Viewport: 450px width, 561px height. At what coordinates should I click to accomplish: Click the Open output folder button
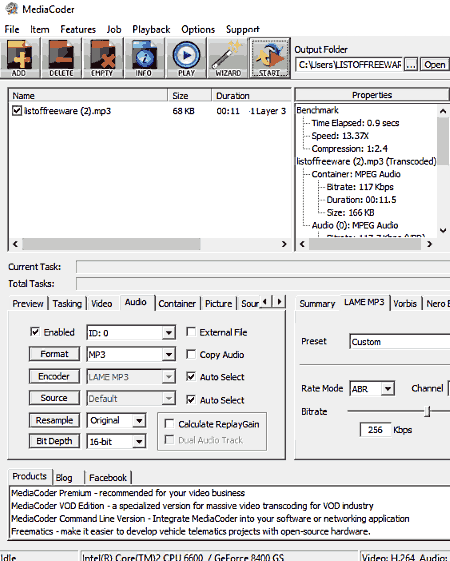pyautogui.click(x=435, y=65)
